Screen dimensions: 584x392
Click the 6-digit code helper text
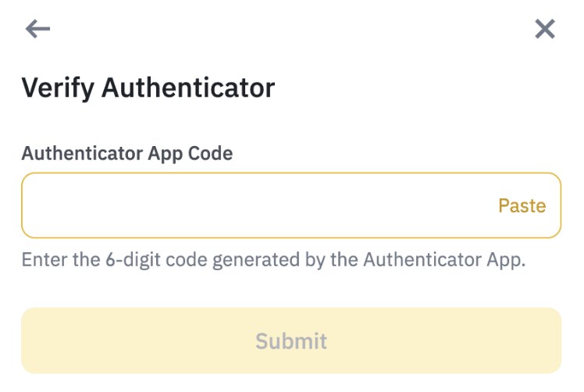tap(273, 260)
